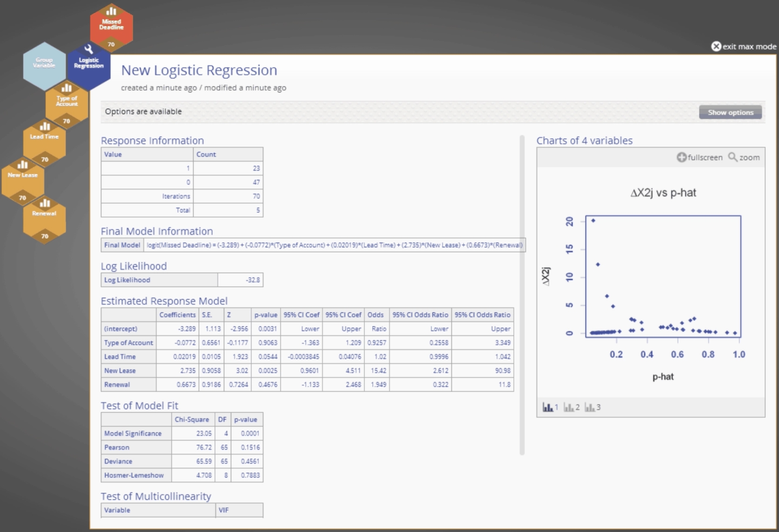Click the VIF column header
The width and height of the screenshot is (779, 532).
(239, 510)
